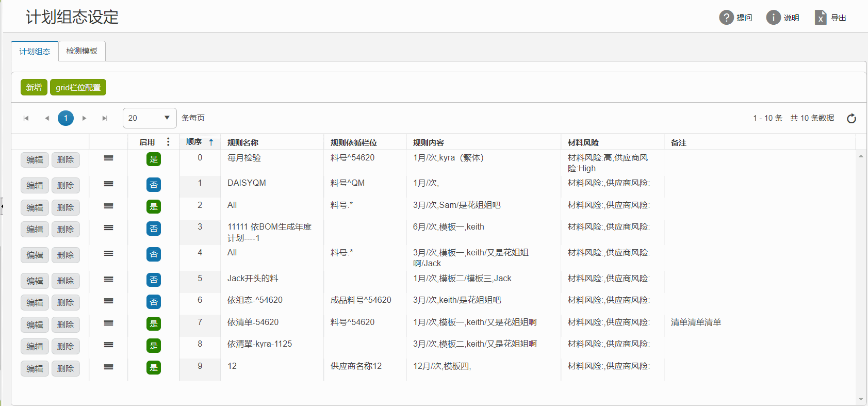868x406 pixels.
Task: Click the drag handle for row named 12
Action: coord(108,367)
